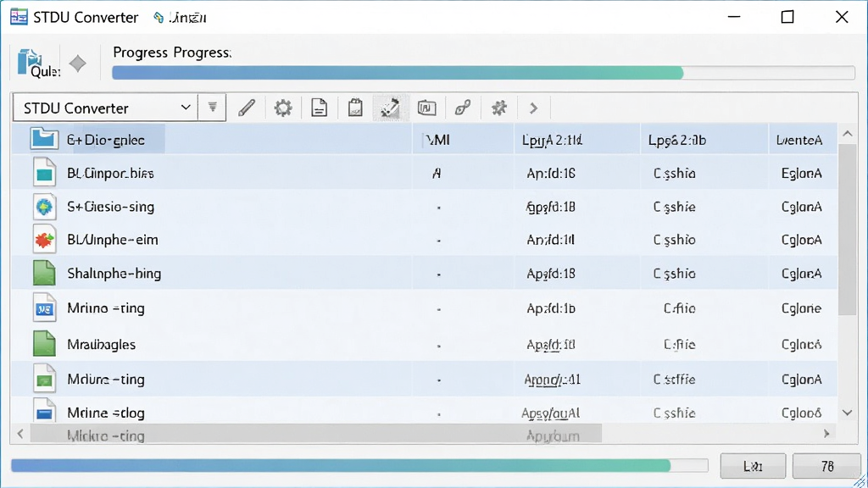Maximize the STDU Converter window
The image size is (868, 488).
pos(787,17)
